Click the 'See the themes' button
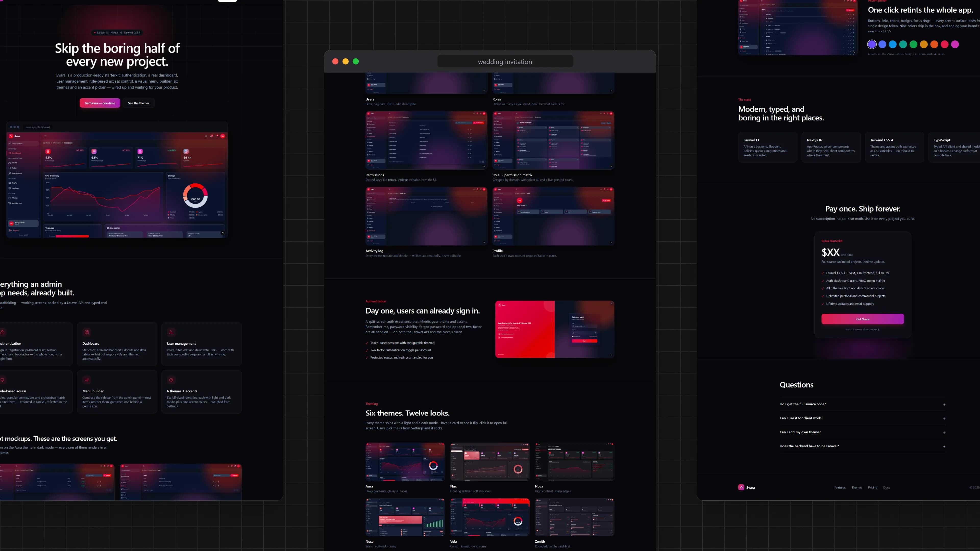Image resolution: width=980 pixels, height=551 pixels. (x=139, y=103)
